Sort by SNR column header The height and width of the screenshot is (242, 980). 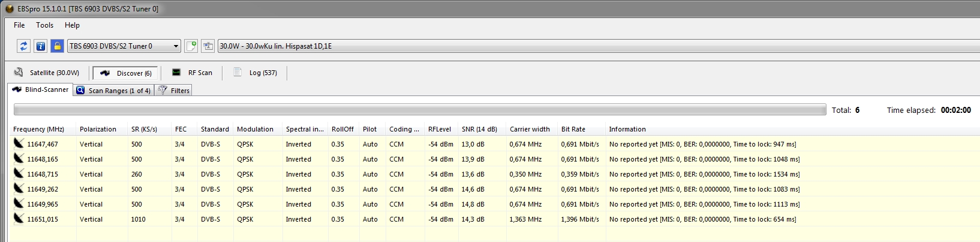pyautogui.click(x=479, y=129)
